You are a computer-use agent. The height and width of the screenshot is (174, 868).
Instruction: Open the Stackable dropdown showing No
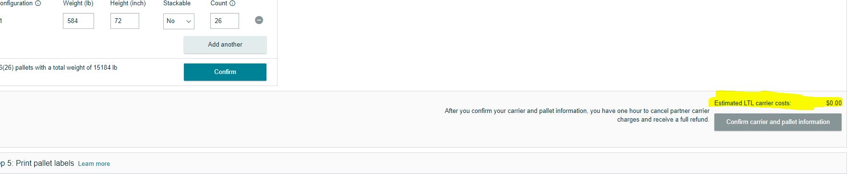click(179, 21)
